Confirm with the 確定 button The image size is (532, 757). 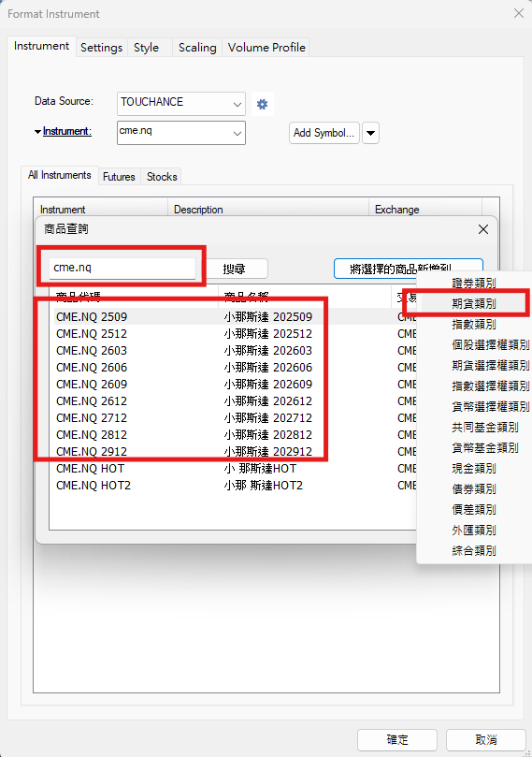click(397, 739)
